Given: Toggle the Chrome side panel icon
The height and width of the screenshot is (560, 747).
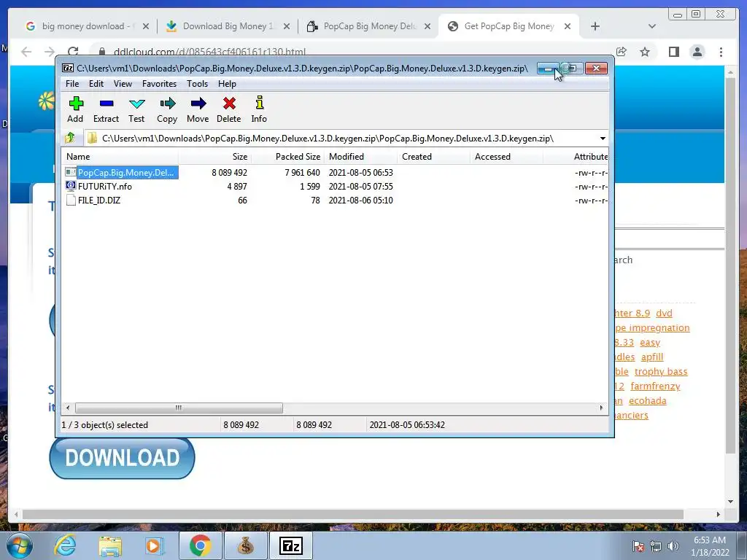Looking at the screenshot, I should pyautogui.click(x=673, y=52).
